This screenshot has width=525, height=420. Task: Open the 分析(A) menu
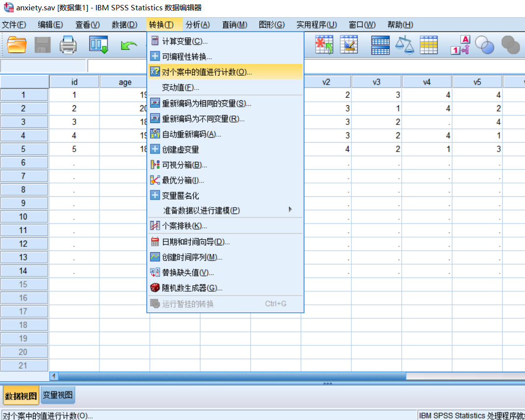pos(198,25)
